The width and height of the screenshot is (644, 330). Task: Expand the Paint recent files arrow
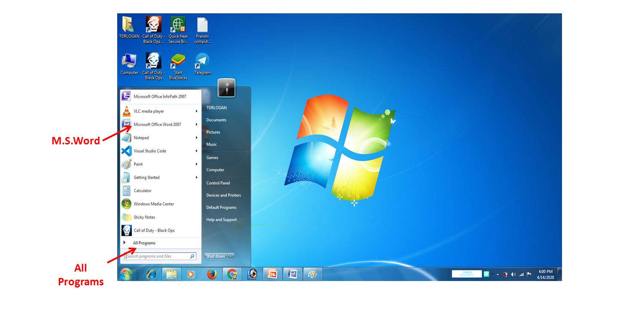197,164
